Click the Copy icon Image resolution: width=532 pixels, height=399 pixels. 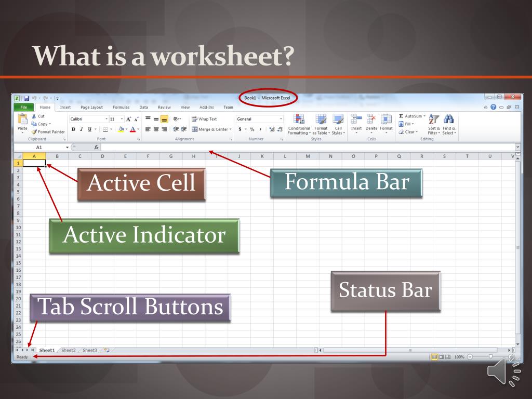point(34,124)
